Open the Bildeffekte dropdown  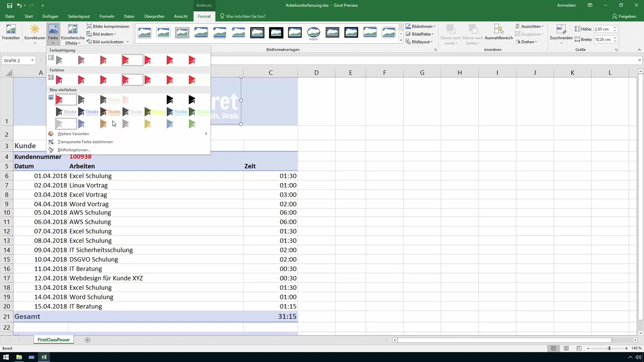420,34
